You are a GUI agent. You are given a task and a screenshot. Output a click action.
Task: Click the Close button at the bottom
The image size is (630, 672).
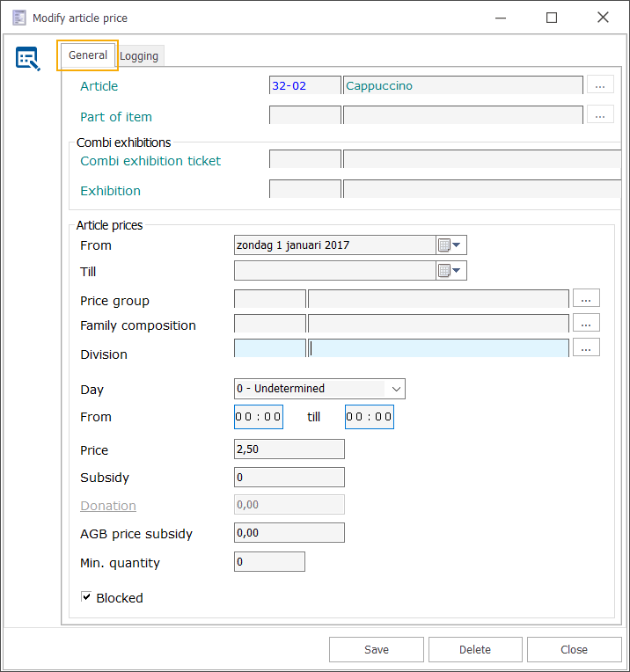pos(575,650)
